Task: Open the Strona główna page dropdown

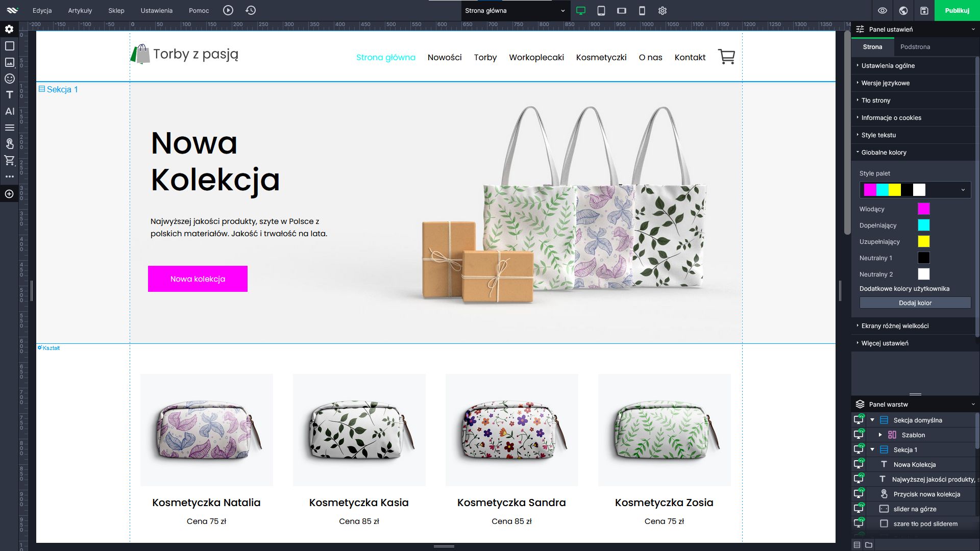Action: [x=515, y=11]
